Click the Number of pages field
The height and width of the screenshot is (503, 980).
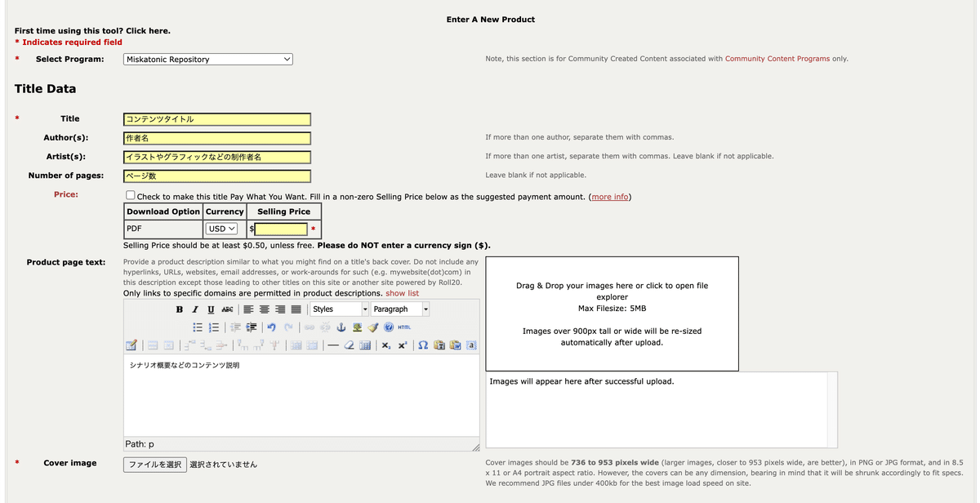[x=217, y=176]
